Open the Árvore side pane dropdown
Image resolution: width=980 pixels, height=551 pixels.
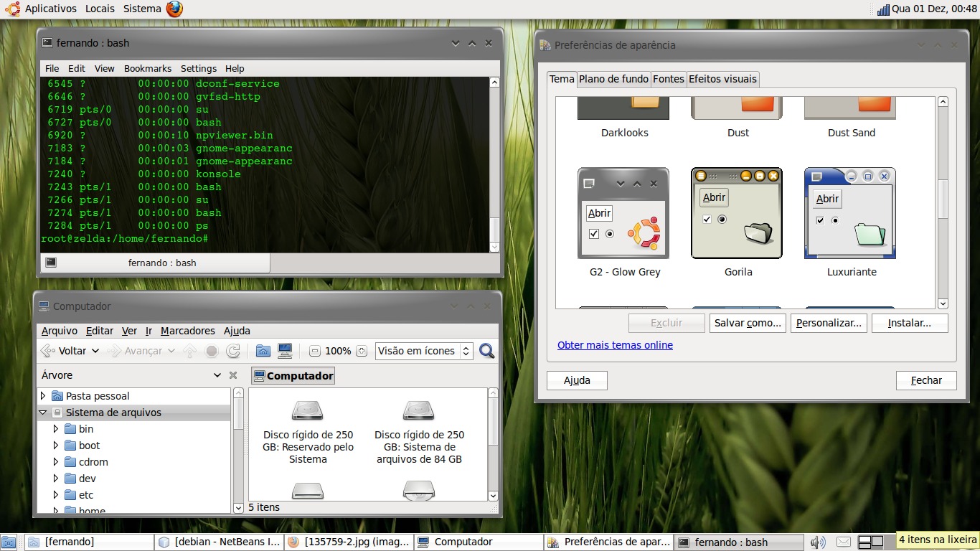[217, 375]
